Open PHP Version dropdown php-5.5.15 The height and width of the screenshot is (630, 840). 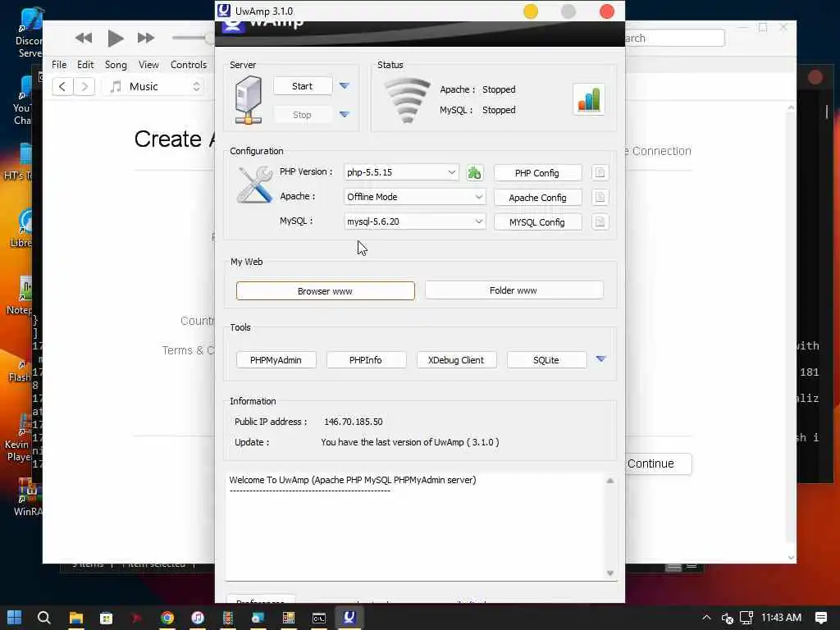(400, 172)
